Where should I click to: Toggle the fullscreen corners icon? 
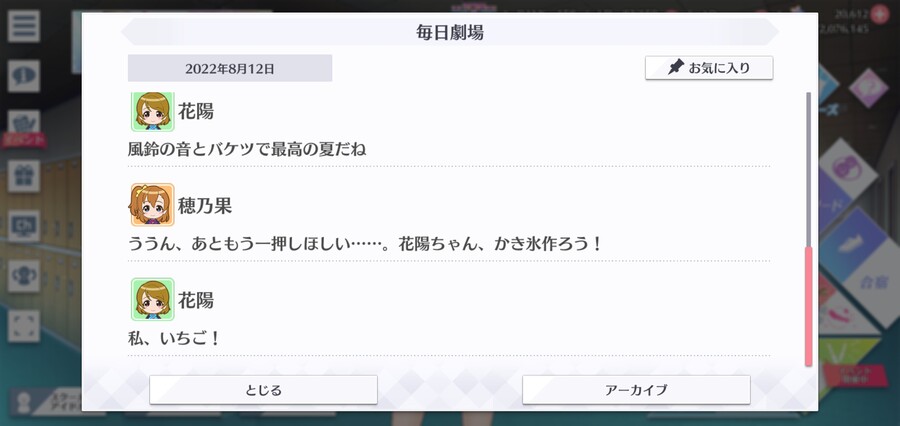(x=24, y=326)
